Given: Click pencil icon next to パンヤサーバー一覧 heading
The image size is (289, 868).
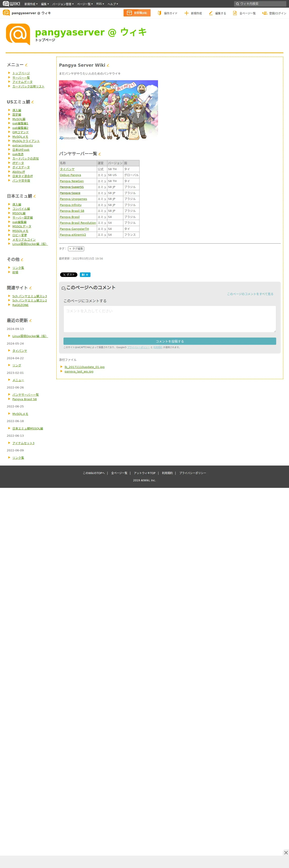Looking at the screenshot, I should pyautogui.click(x=99, y=154).
